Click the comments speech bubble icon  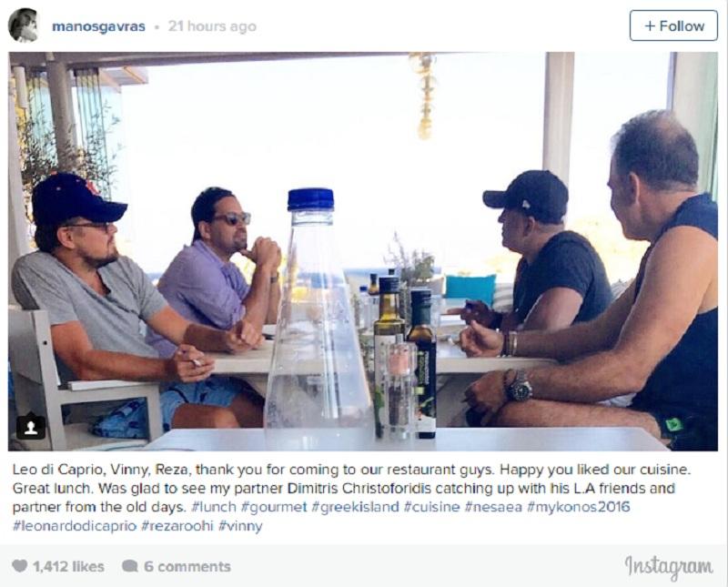point(130,566)
